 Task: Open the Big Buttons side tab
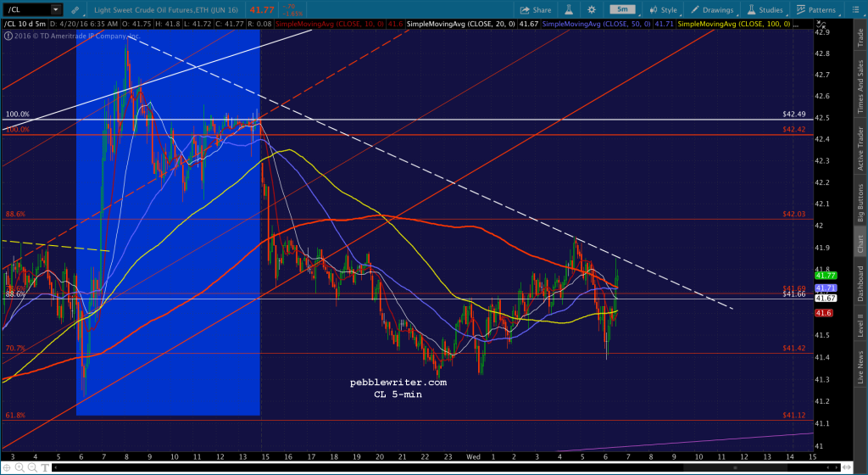coord(860,204)
